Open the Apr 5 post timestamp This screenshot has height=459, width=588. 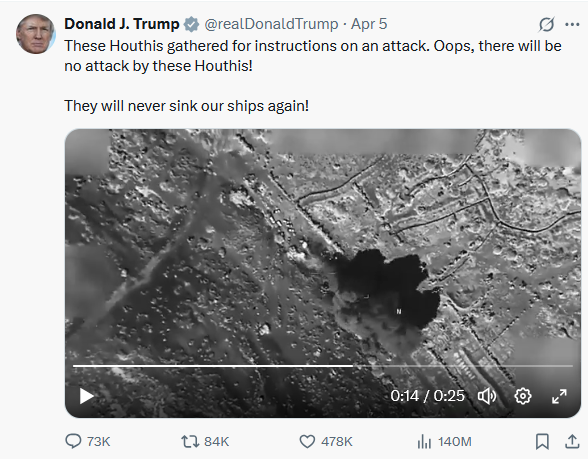pyautogui.click(x=369, y=24)
